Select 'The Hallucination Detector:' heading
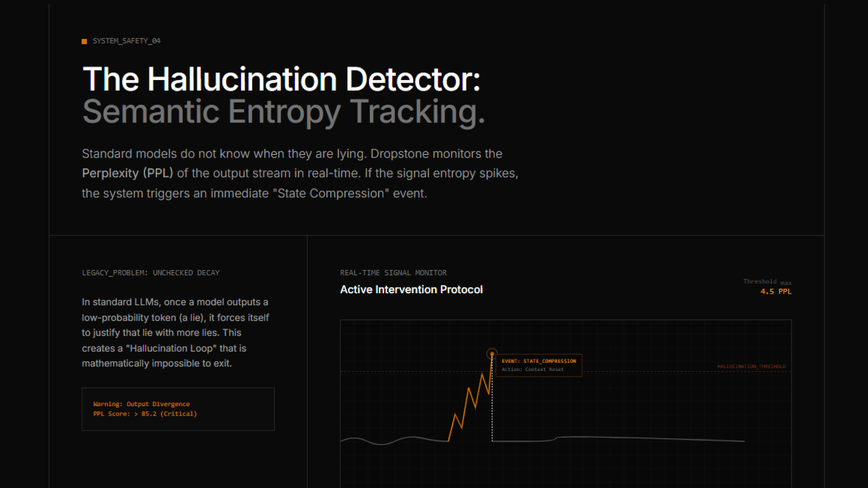Viewport: 868px width, 488px height. coord(281,80)
